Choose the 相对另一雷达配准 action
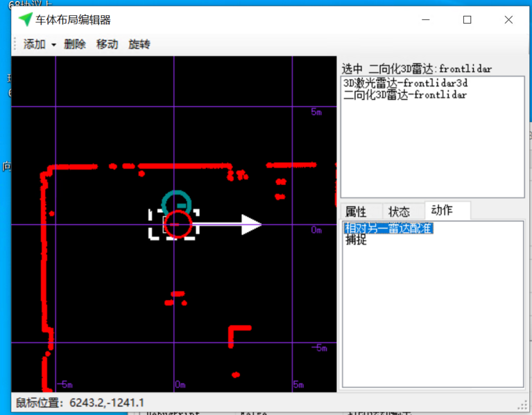The width and height of the screenshot is (532, 415). (x=389, y=229)
